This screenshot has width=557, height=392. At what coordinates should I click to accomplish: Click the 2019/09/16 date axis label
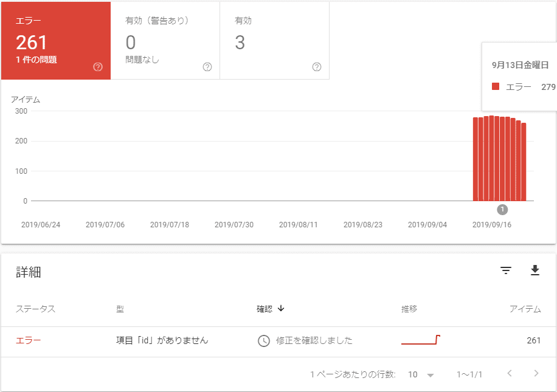pyautogui.click(x=492, y=225)
